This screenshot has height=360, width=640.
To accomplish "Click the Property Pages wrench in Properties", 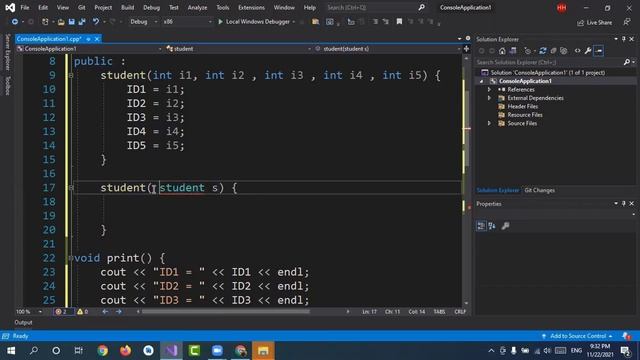I will (x=505, y=226).
